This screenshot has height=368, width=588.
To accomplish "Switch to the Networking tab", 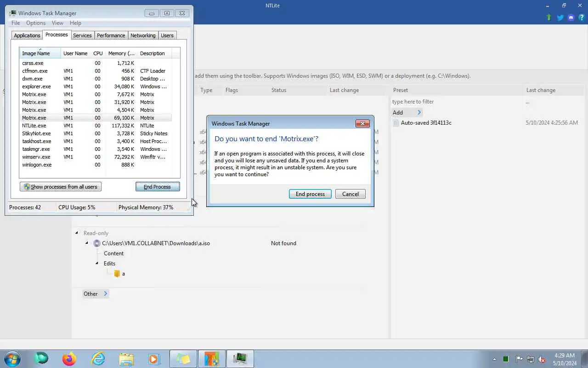I will [143, 35].
